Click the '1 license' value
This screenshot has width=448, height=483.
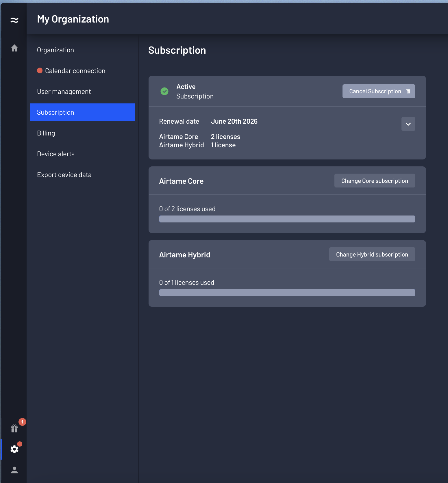tap(223, 145)
